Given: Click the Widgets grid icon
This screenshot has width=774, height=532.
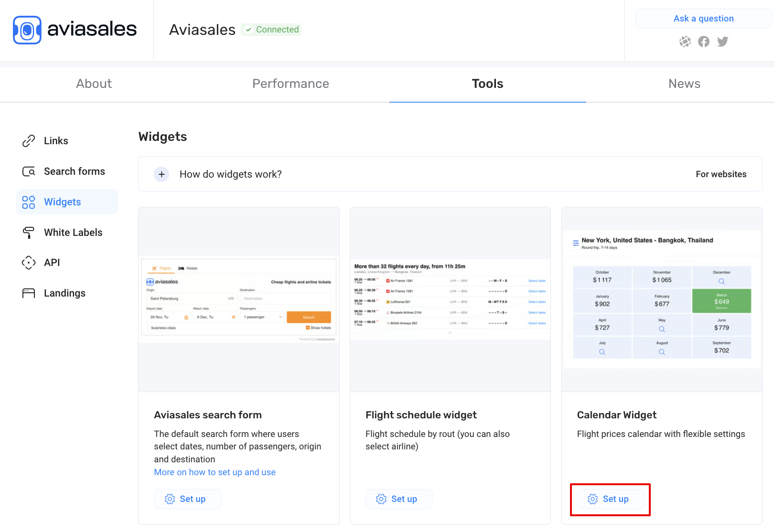Looking at the screenshot, I should click(x=29, y=202).
